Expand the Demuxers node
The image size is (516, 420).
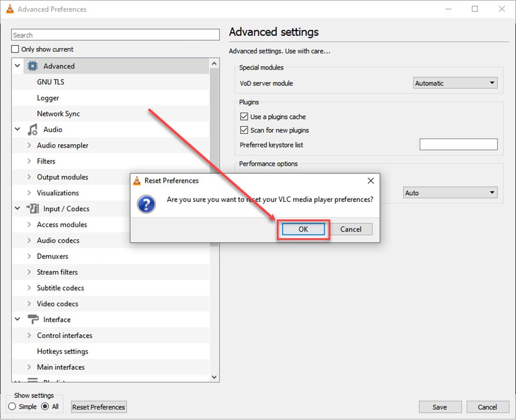tap(29, 256)
